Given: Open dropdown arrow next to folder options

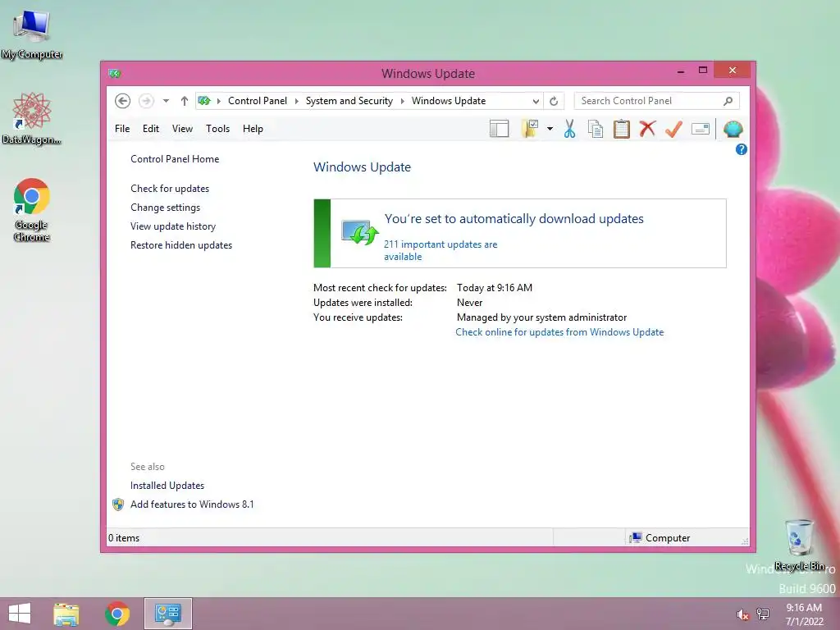Looking at the screenshot, I should tap(550, 129).
